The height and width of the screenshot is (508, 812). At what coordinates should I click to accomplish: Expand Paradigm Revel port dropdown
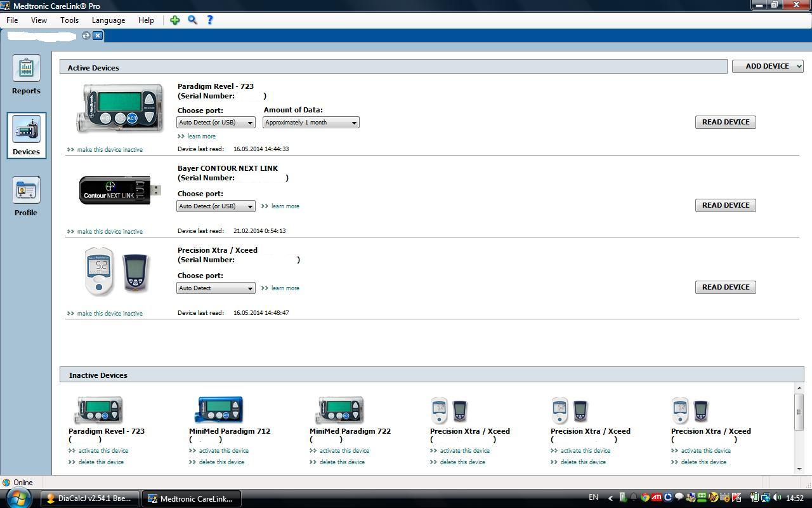[216, 123]
